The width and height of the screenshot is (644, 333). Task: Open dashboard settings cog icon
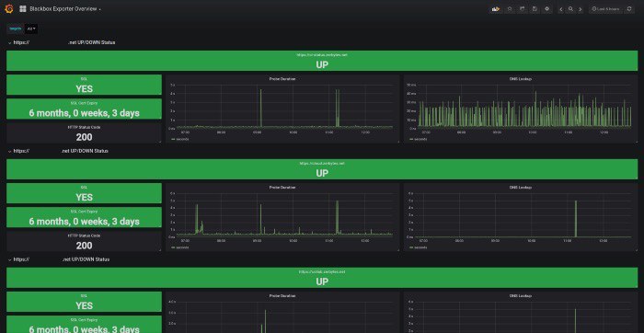[x=546, y=8]
